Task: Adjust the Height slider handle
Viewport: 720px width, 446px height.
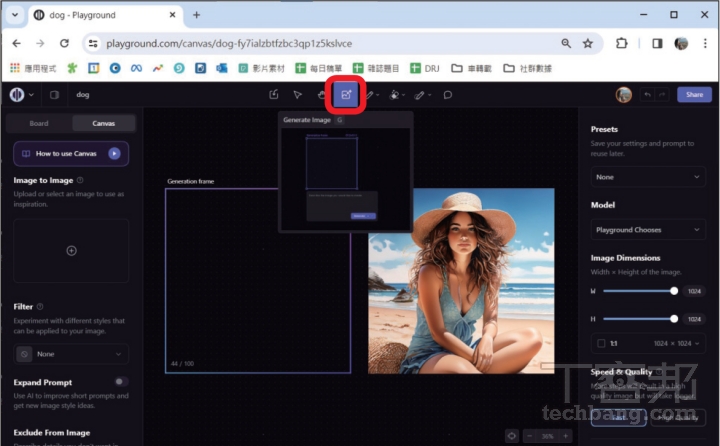Action: coord(674,319)
